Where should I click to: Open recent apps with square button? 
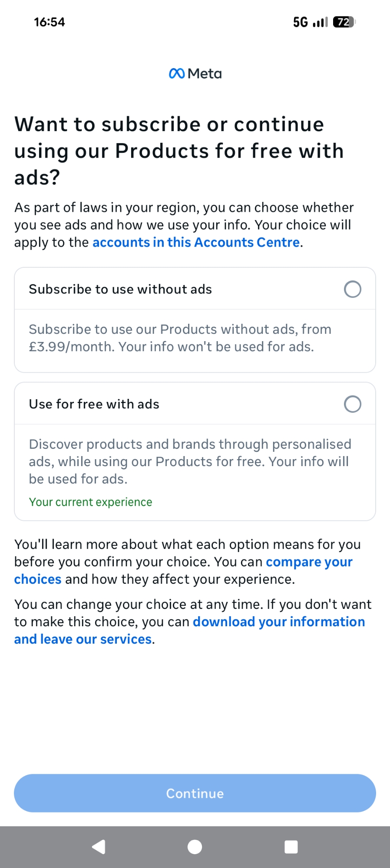(291, 847)
